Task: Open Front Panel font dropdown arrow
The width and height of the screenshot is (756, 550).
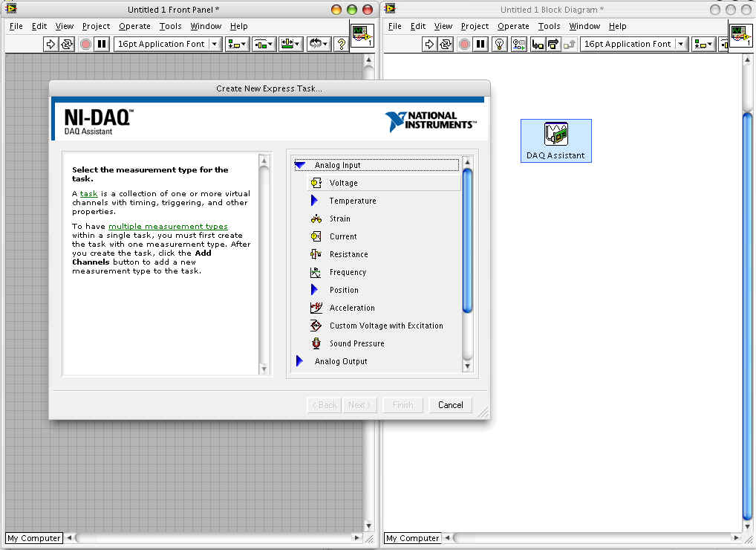Action: click(215, 44)
